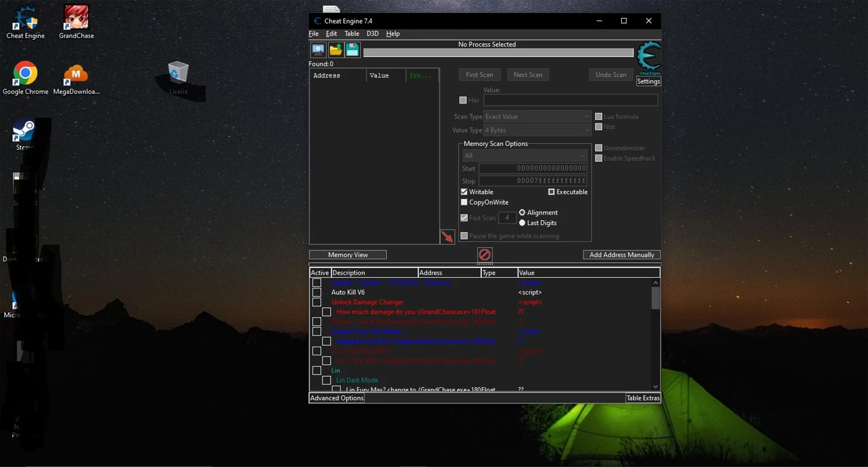Toggle the Executable checkbox
The width and height of the screenshot is (868, 467).
(x=551, y=192)
